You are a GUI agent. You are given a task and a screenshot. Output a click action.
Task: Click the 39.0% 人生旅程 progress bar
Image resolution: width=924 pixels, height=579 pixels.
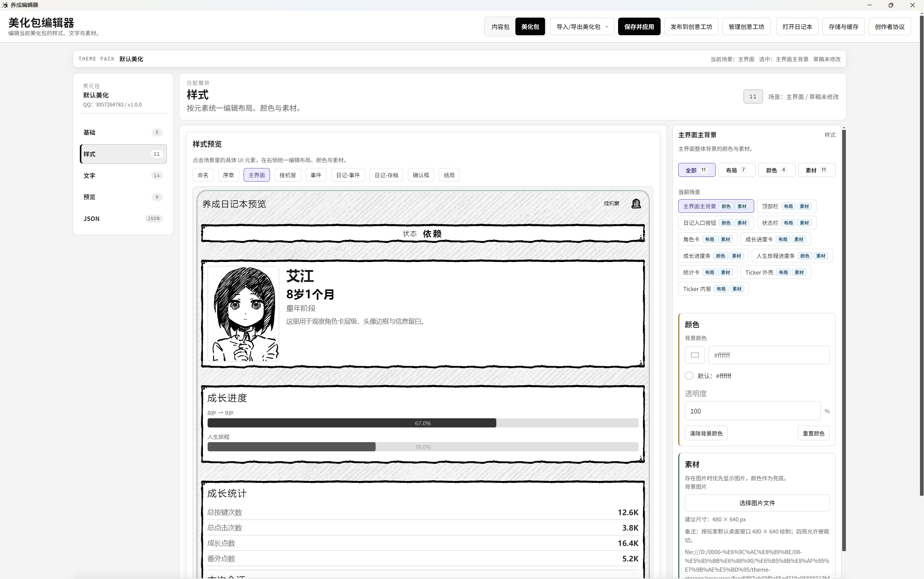point(423,447)
